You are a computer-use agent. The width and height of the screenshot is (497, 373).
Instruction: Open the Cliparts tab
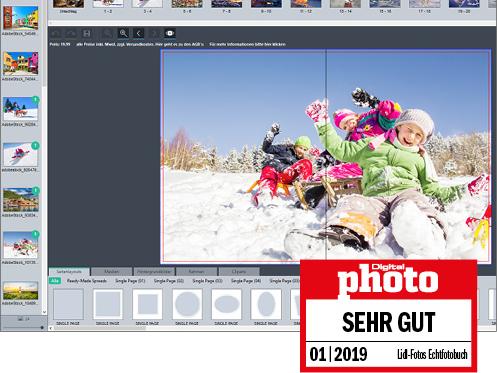click(239, 272)
